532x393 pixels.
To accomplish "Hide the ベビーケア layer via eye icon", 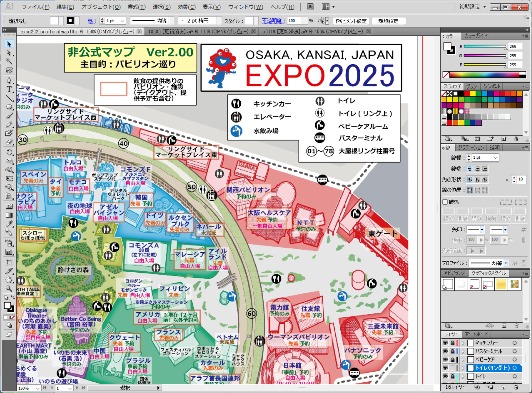I will (445, 360).
